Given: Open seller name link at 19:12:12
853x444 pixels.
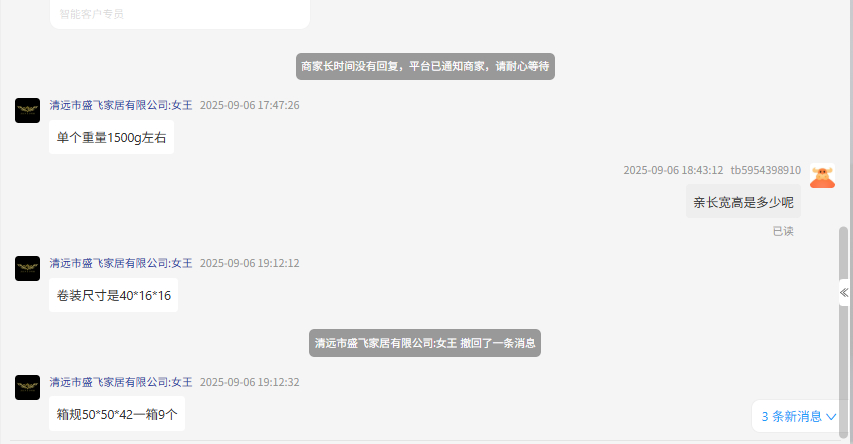Looking at the screenshot, I should 121,263.
